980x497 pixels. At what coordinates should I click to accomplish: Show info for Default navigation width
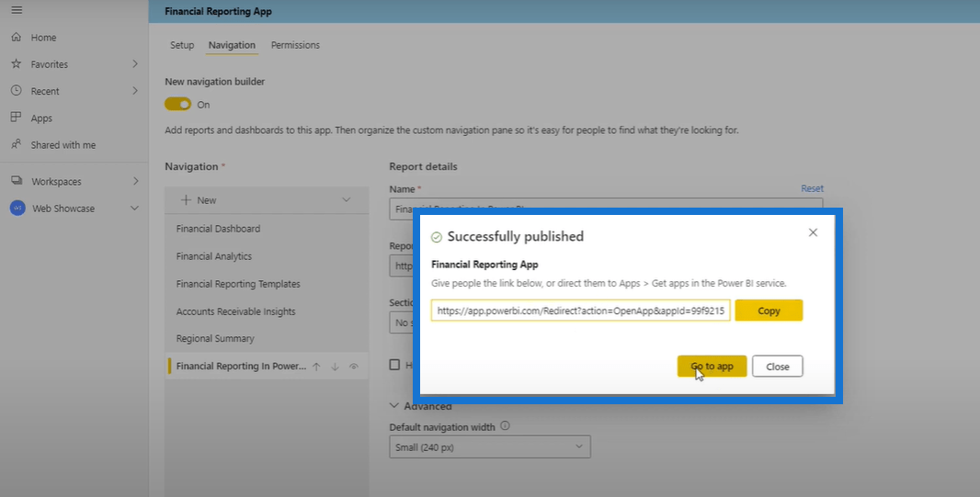click(505, 426)
